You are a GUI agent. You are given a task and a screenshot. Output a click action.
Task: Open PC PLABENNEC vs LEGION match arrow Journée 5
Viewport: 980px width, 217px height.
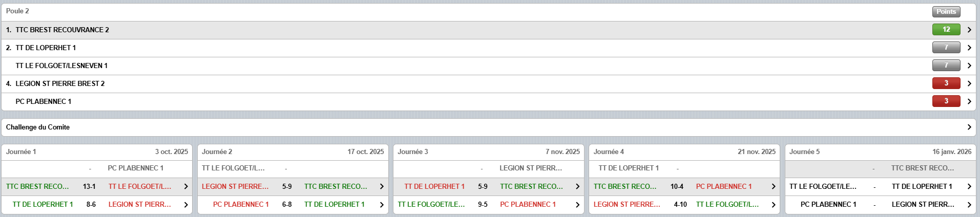(969, 205)
